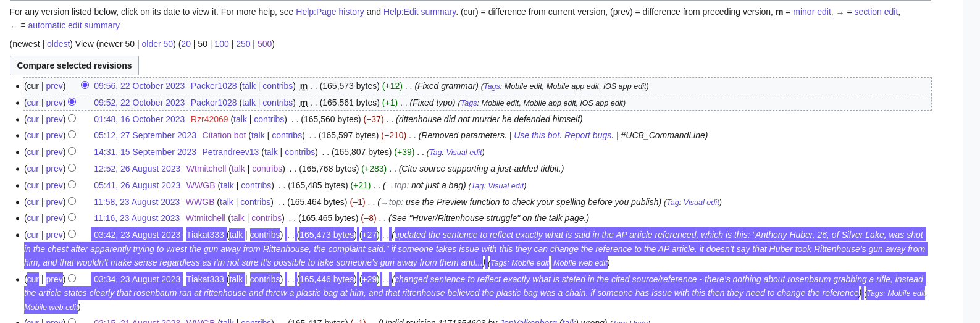Open Petrandreev13 user page
Viewport: 980px width, 323px height.
click(230, 152)
